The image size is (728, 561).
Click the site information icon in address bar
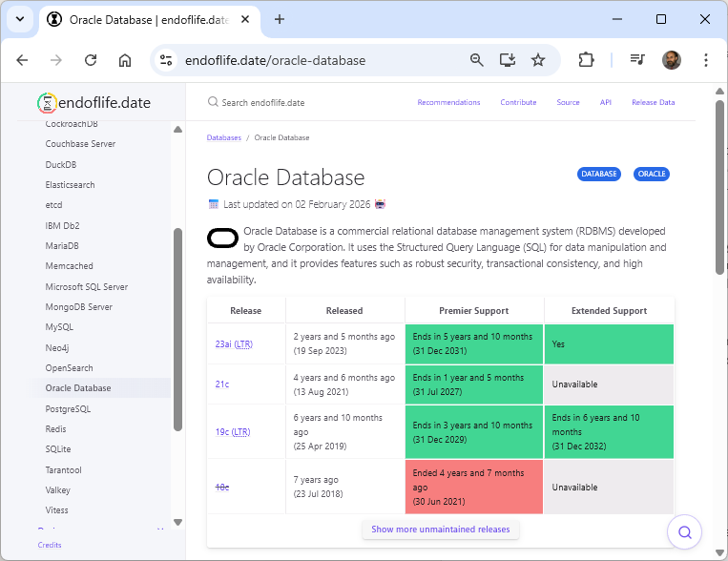(x=166, y=60)
